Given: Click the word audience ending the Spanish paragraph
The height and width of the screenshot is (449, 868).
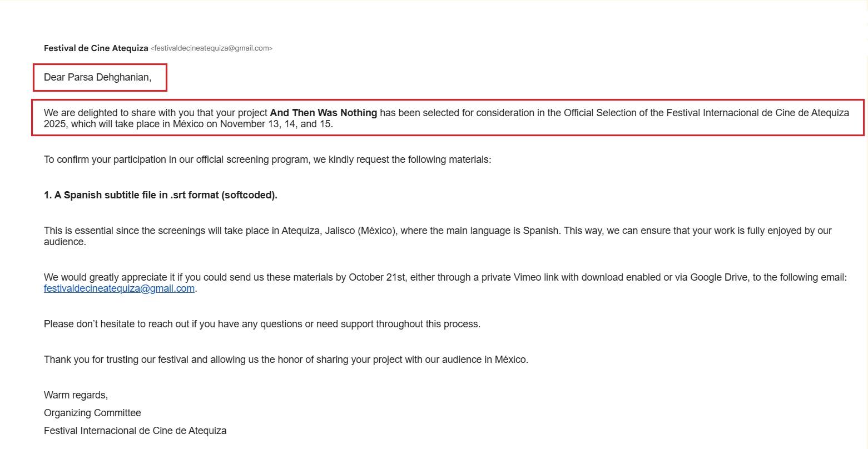Looking at the screenshot, I should 65,242.
